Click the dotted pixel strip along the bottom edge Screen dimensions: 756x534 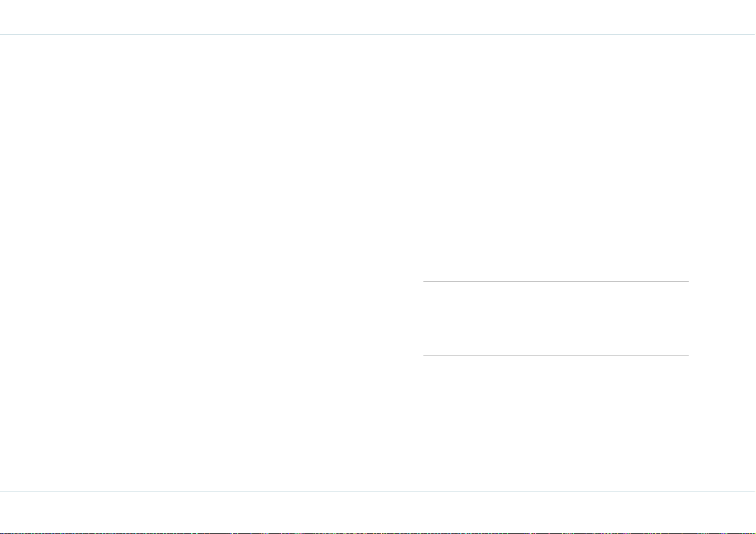[x=378, y=533]
